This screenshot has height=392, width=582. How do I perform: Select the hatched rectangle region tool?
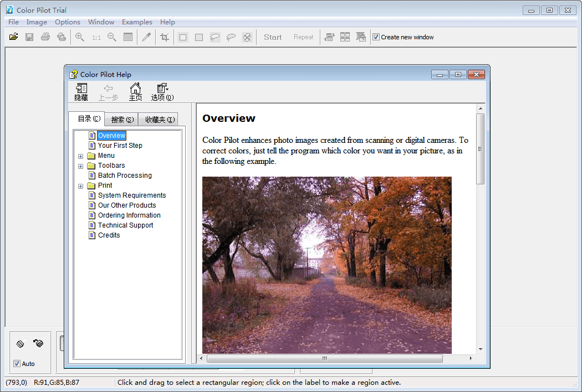(x=199, y=37)
